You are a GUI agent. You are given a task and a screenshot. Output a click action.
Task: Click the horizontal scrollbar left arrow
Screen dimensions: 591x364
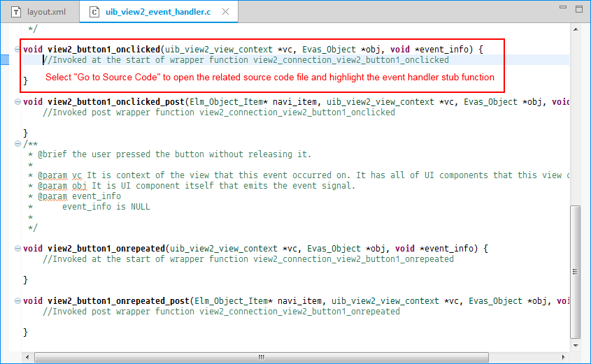pyautogui.click(x=28, y=357)
